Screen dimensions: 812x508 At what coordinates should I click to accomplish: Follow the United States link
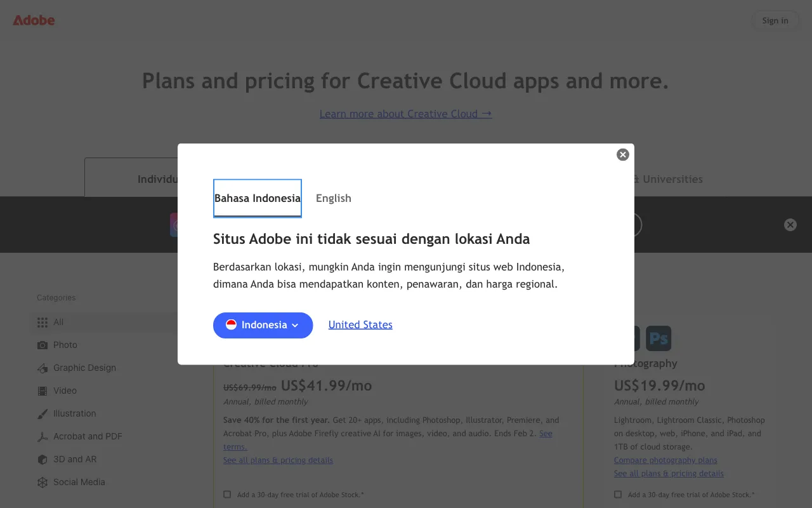pos(360,324)
